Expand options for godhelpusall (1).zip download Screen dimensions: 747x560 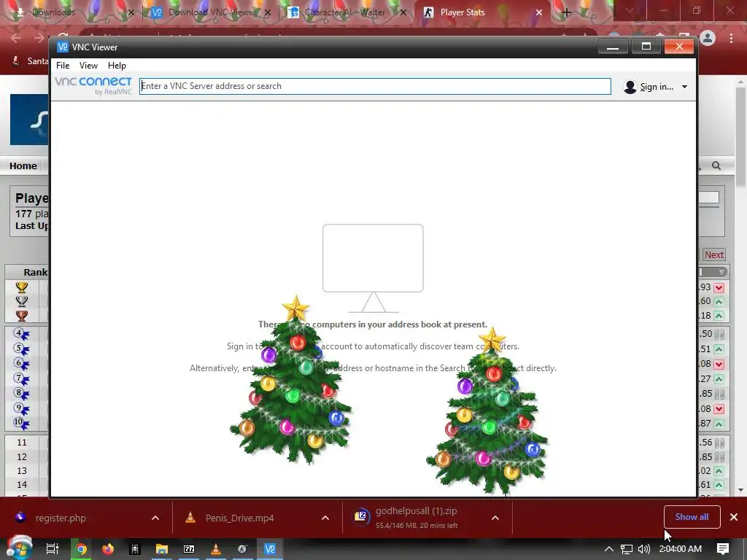495,518
